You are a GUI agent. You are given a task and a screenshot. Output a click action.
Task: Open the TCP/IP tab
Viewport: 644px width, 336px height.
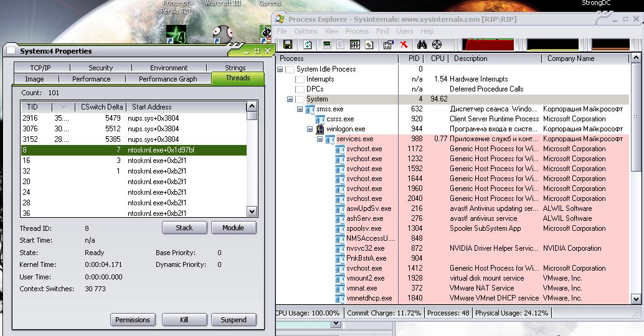(40, 68)
